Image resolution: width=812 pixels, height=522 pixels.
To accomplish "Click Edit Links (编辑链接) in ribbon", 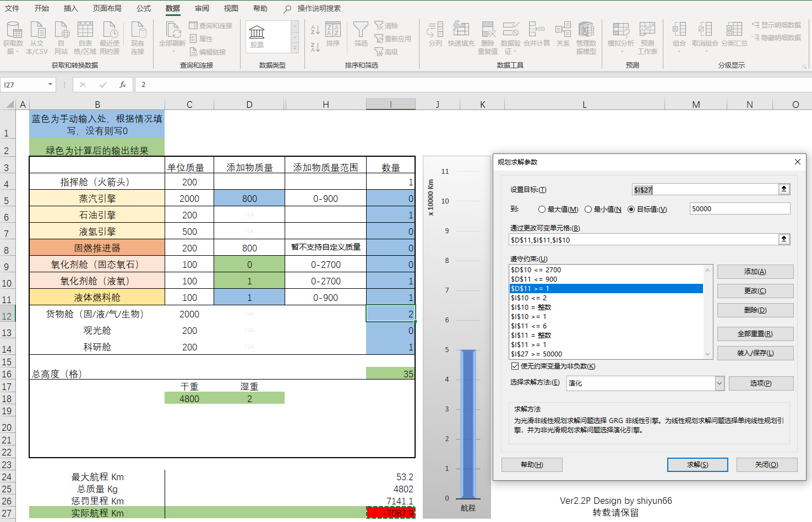I will point(208,52).
